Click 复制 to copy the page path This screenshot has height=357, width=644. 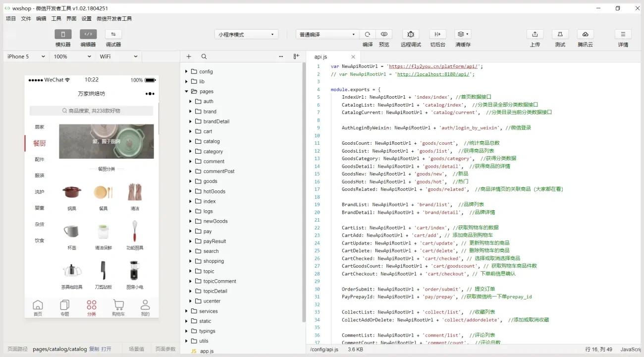(x=95, y=349)
